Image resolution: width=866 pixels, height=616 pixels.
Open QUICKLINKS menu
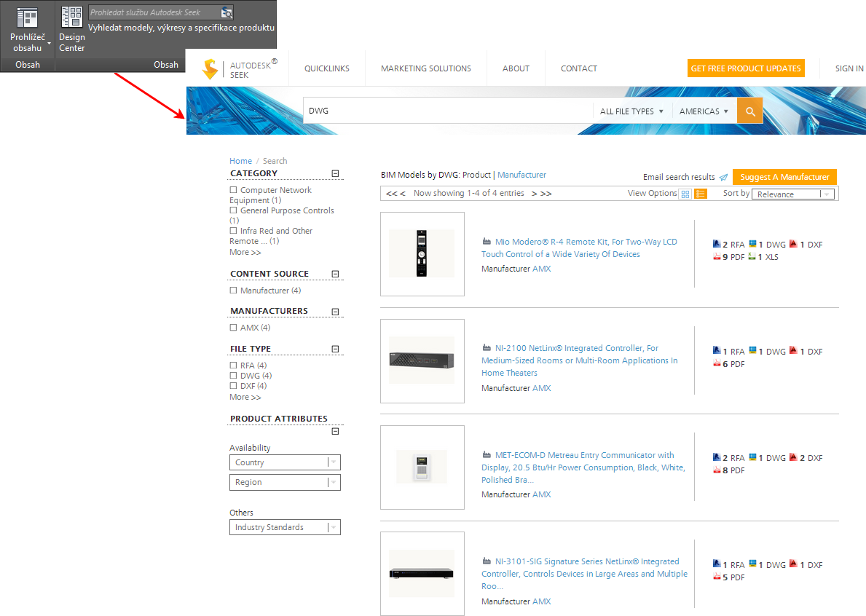(x=327, y=68)
